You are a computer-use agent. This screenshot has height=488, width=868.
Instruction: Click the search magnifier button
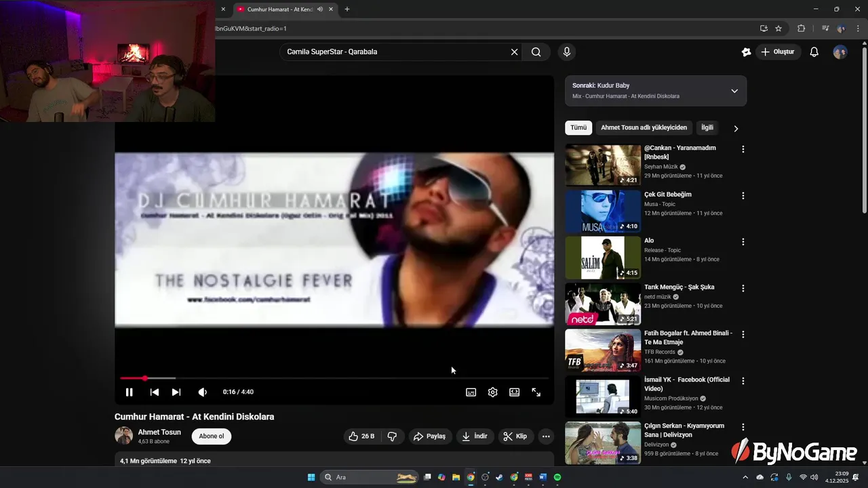coord(536,52)
